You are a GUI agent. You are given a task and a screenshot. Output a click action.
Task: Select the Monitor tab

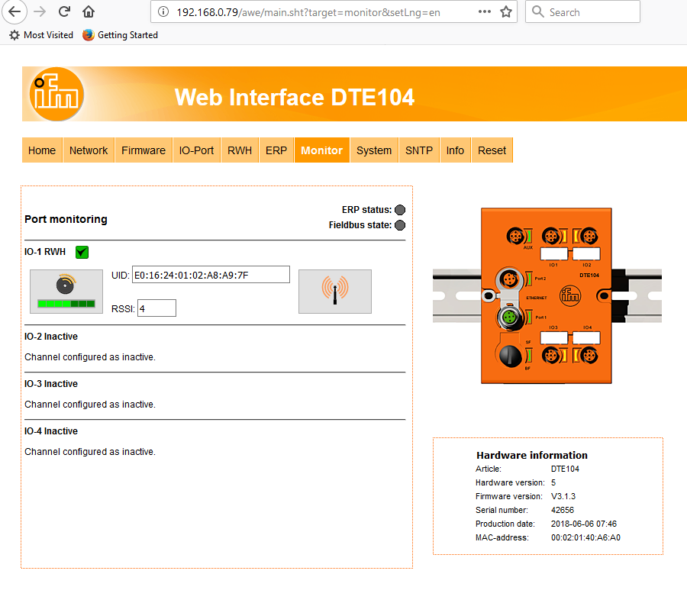322,150
